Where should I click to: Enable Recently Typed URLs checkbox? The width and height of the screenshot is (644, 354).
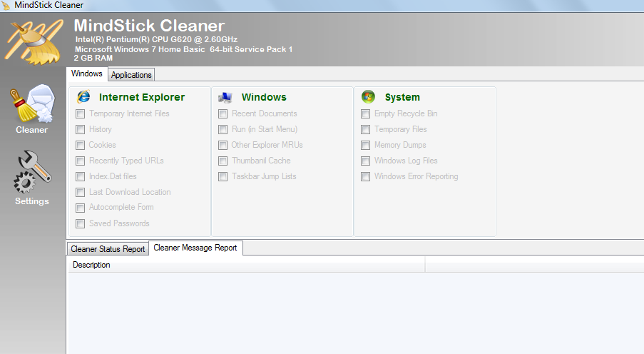click(80, 161)
